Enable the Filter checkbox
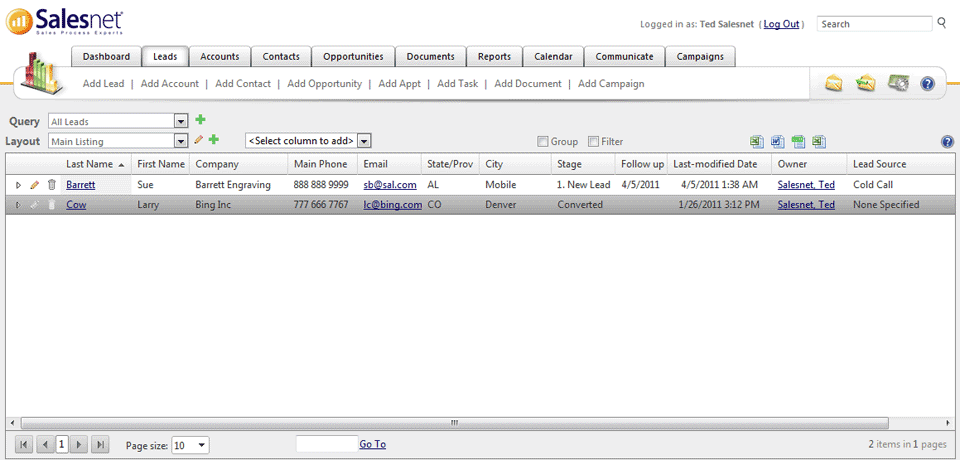960x460 pixels. tap(593, 142)
